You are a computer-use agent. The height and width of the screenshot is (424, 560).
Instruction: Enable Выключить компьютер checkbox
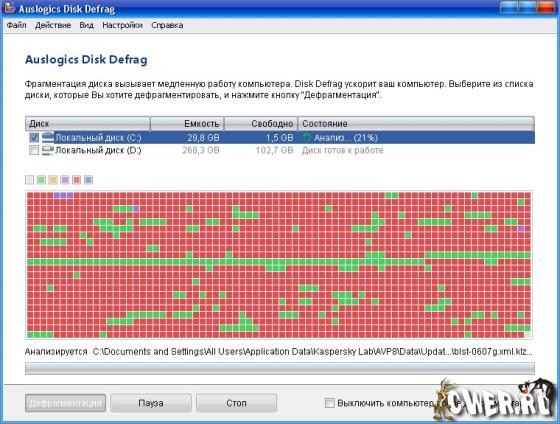click(x=330, y=403)
